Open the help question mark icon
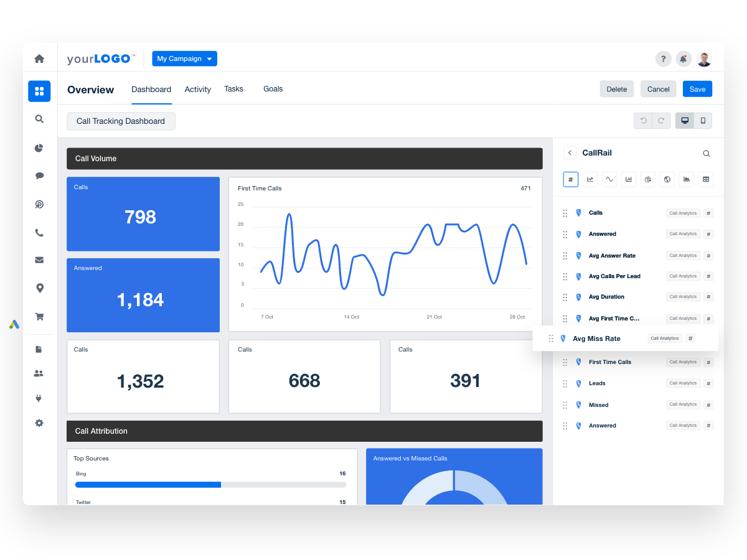The height and width of the screenshot is (560, 747). pos(663,59)
